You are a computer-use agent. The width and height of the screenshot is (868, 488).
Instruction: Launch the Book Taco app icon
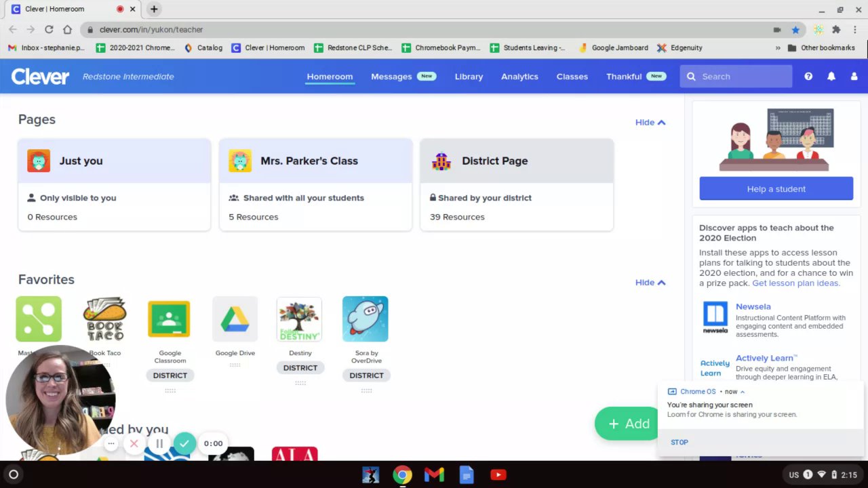(104, 319)
